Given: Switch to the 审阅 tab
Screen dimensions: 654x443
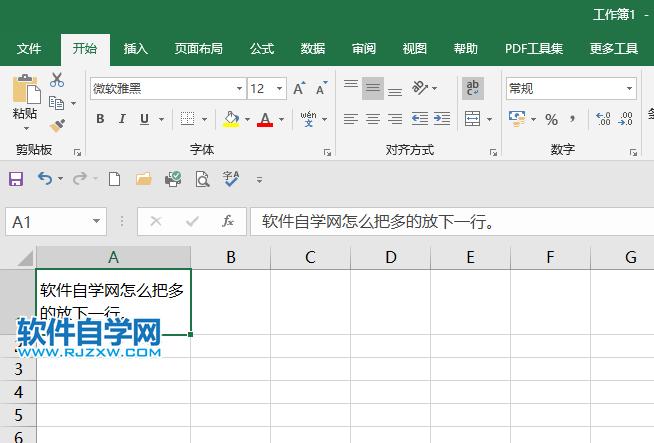Looking at the screenshot, I should 364,49.
